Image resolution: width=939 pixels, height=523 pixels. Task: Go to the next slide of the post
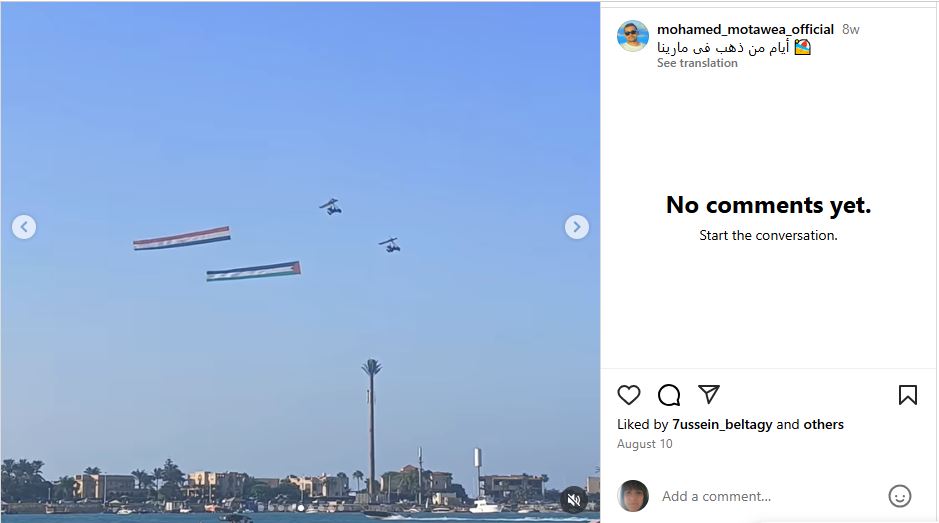(x=576, y=227)
